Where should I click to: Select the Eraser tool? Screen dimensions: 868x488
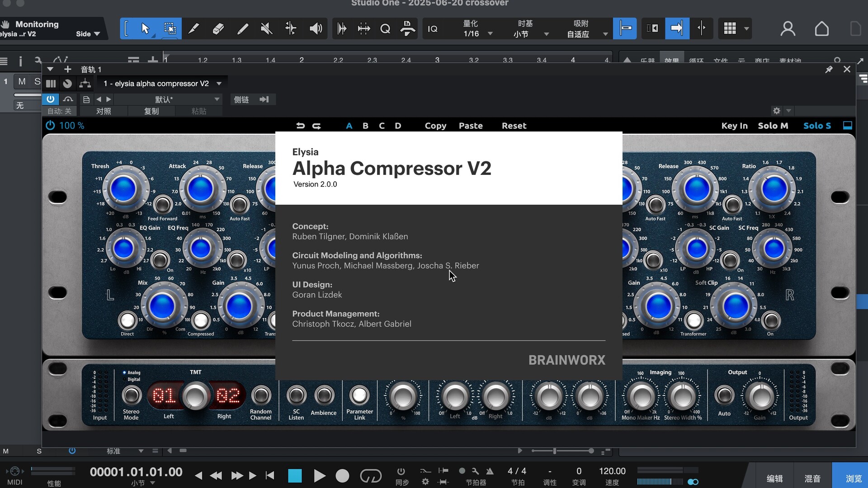(218, 28)
